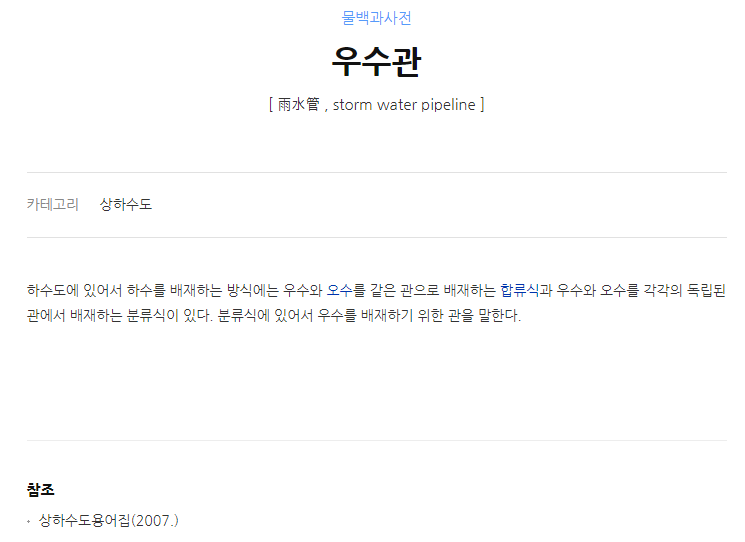This screenshot has width=745, height=542.
Task: Click 하수도에 at the paragraph start
Action: (x=53, y=290)
